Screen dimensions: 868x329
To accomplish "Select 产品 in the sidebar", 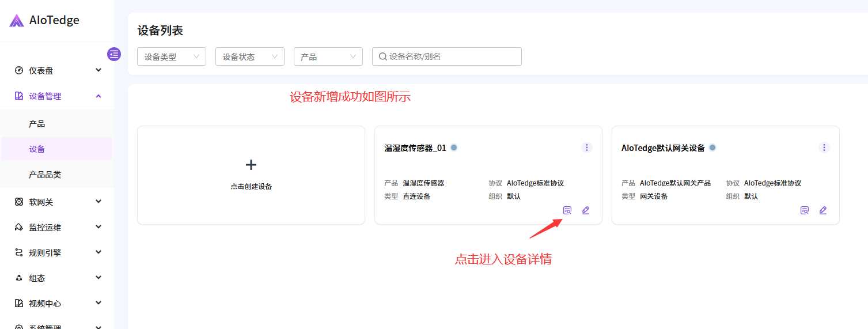I will (37, 124).
